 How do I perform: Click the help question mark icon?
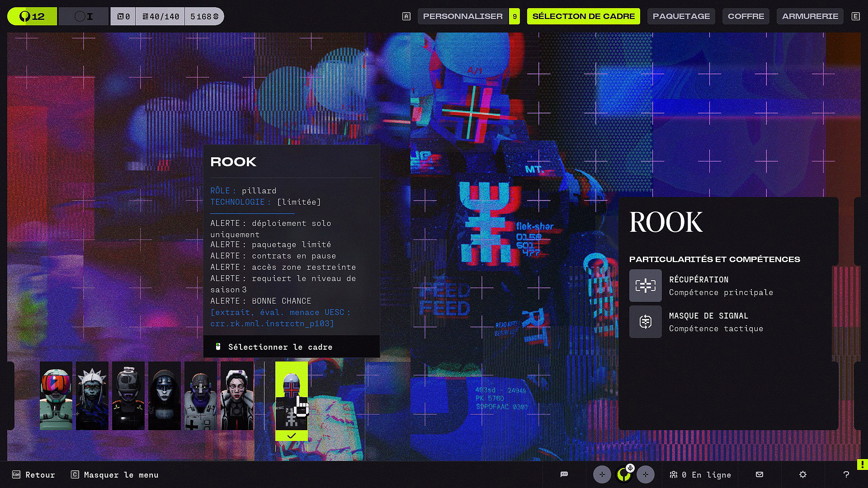click(846, 474)
